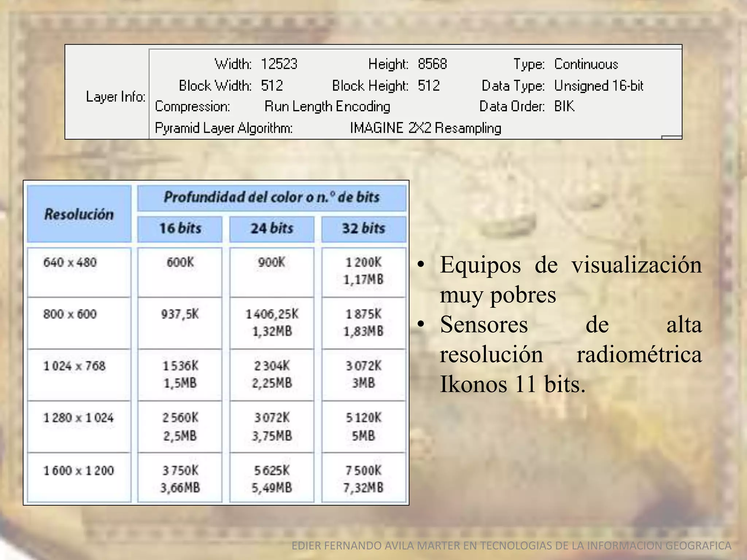Select the 1 875K 1,83MB cell

pyautogui.click(x=364, y=323)
